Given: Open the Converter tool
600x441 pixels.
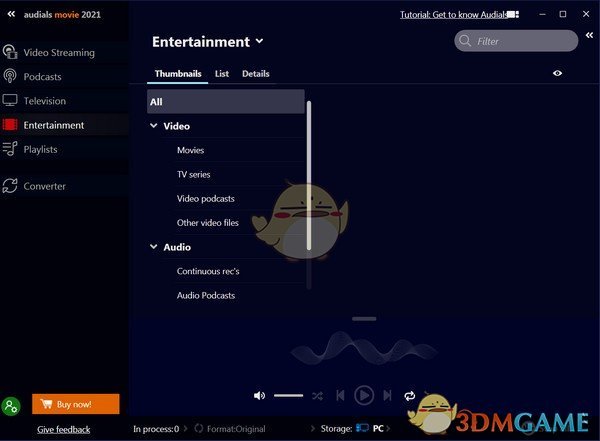Looking at the screenshot, I should click(x=64, y=186).
